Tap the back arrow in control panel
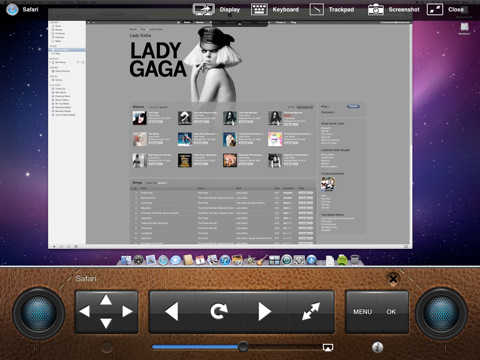 172,312
